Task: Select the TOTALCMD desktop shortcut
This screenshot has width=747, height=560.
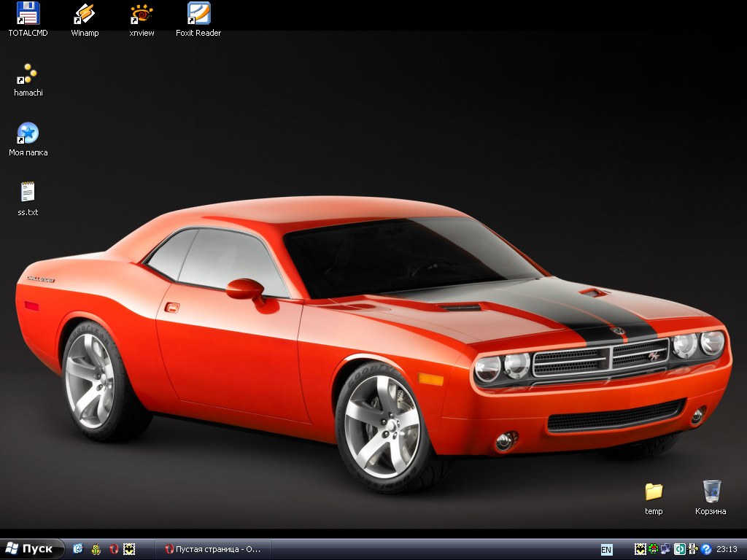Action: coord(28,13)
